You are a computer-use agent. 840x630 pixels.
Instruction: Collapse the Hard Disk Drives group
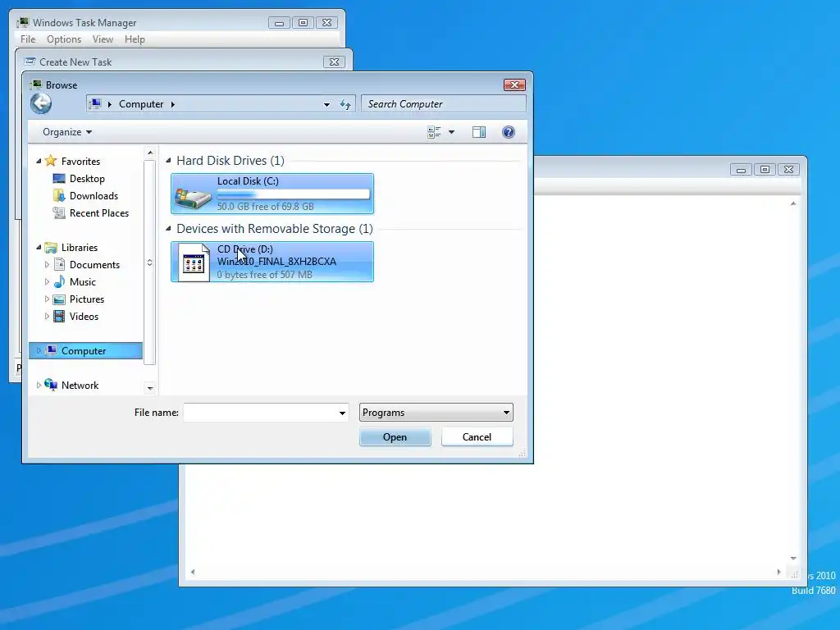[x=168, y=160]
